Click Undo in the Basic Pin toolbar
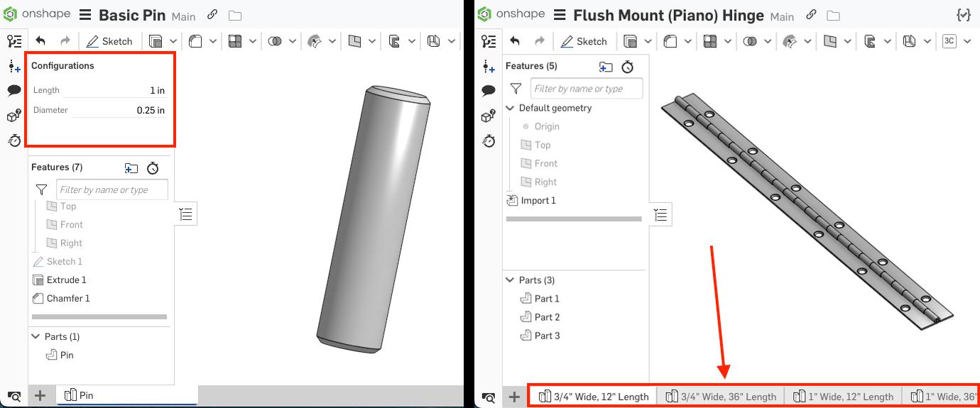 (x=40, y=41)
